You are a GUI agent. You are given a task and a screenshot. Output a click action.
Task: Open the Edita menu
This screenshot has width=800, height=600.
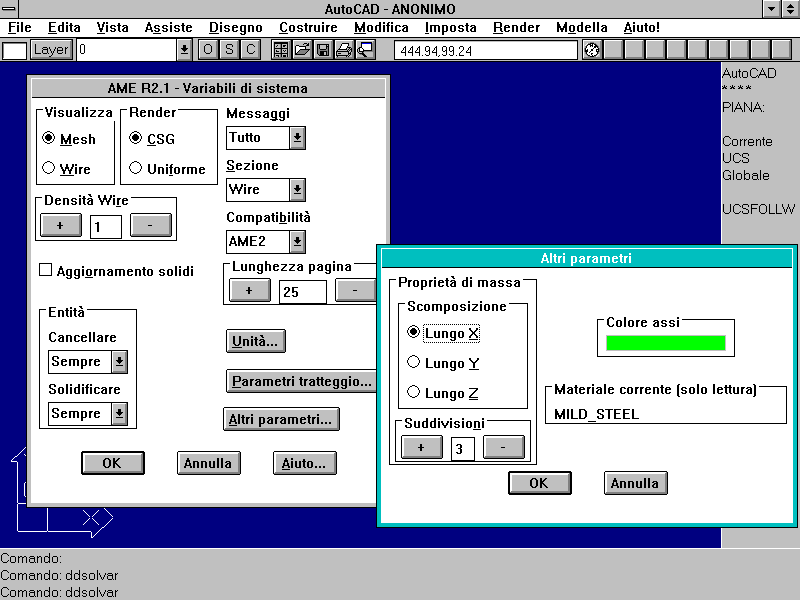(x=64, y=28)
